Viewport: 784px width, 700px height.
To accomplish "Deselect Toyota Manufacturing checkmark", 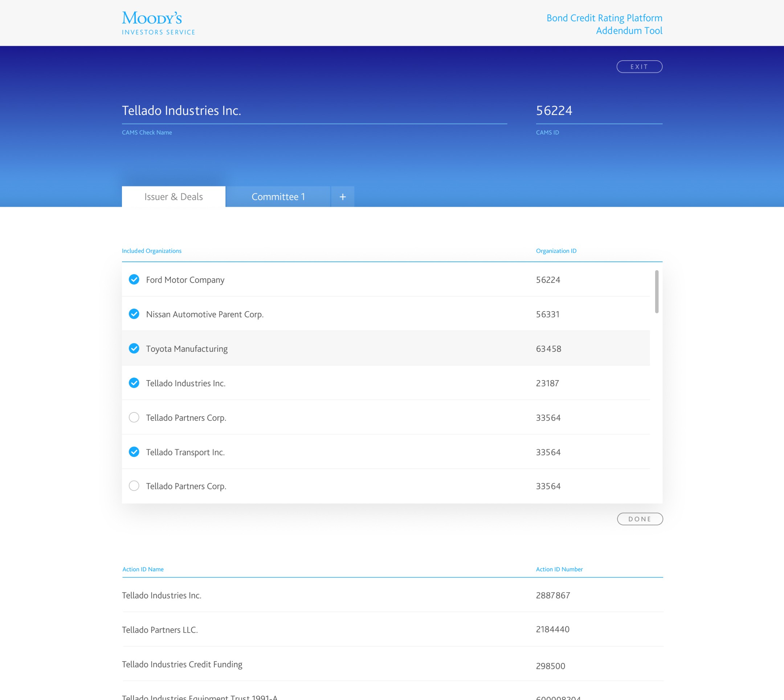I will [134, 349].
